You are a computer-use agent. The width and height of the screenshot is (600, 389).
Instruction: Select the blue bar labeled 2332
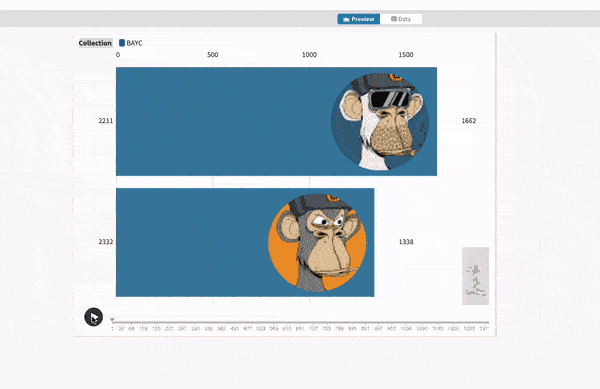pos(245,243)
